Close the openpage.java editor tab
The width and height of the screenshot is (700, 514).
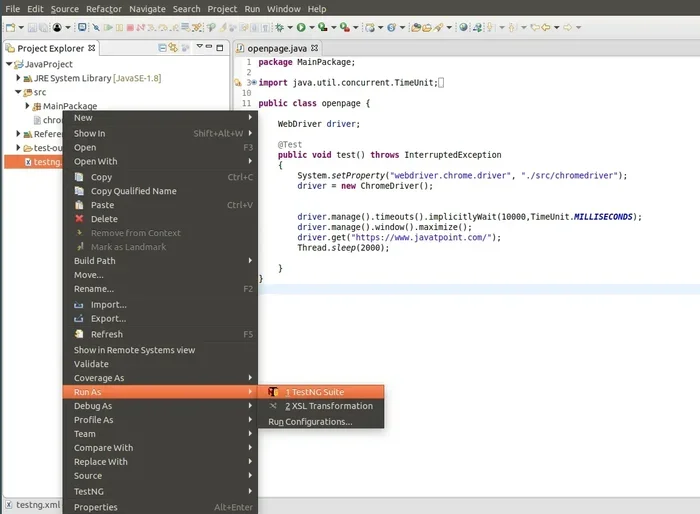(314, 48)
